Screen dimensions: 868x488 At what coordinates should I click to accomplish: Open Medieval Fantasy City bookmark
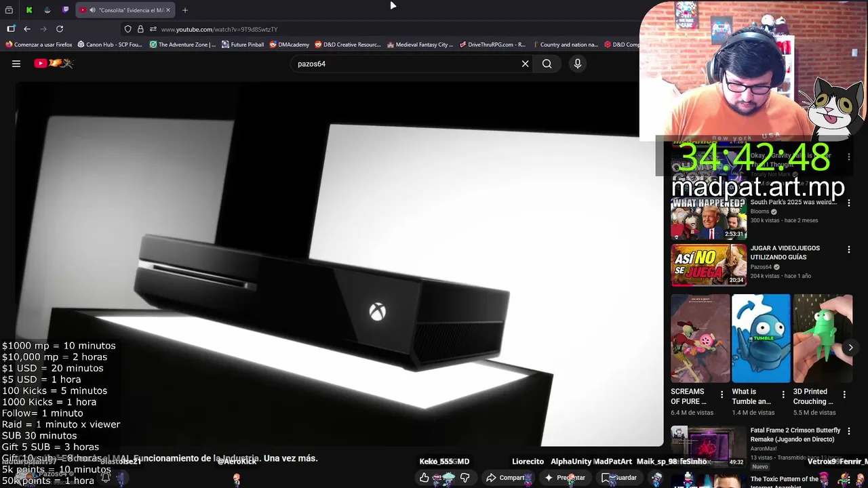pyautogui.click(x=420, y=45)
